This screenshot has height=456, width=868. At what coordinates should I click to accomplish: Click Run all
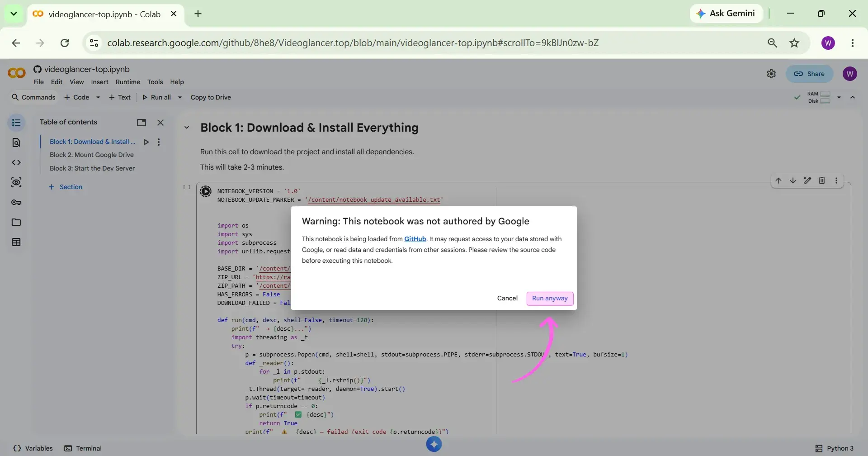tap(156, 97)
